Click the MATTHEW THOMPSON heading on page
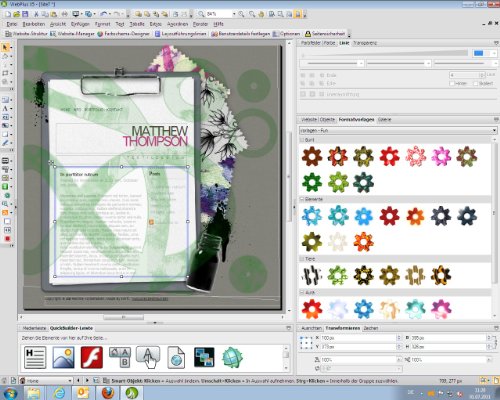 coord(155,136)
